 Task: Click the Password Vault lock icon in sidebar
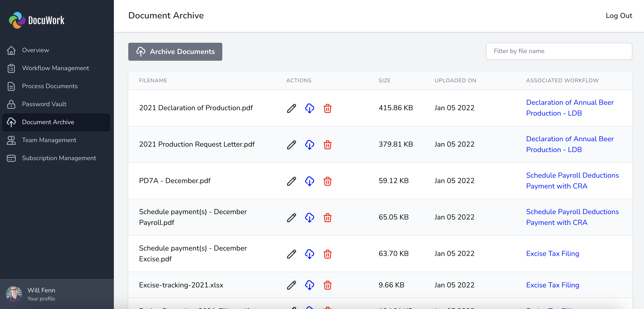[x=11, y=104]
